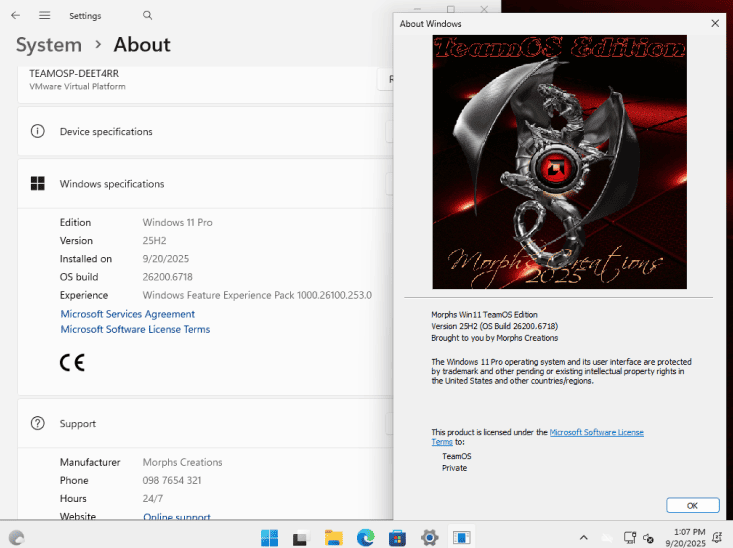The width and height of the screenshot is (733, 548).
Task: Click the Windows specifications logo icon
Action: pyautogui.click(x=37, y=184)
